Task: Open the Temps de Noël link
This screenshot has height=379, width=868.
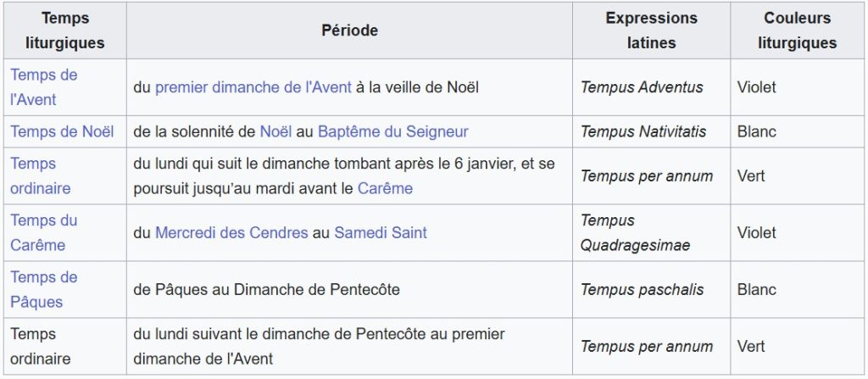Action: [x=62, y=132]
